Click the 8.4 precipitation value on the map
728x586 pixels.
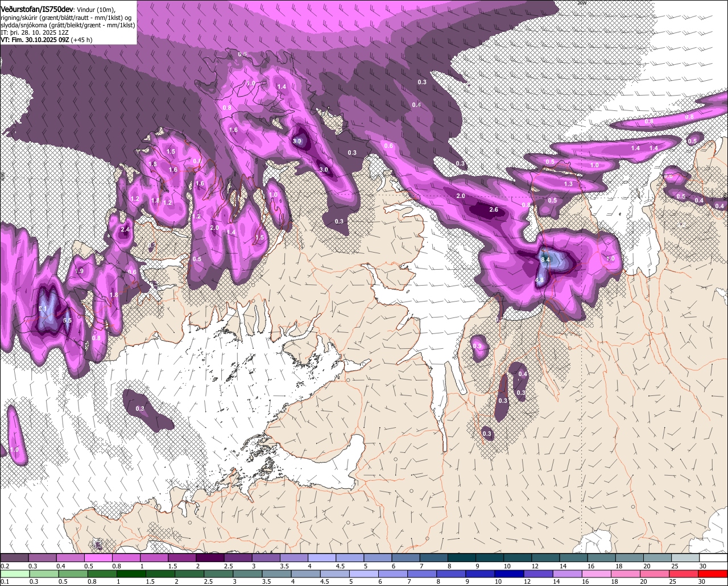[545, 259]
